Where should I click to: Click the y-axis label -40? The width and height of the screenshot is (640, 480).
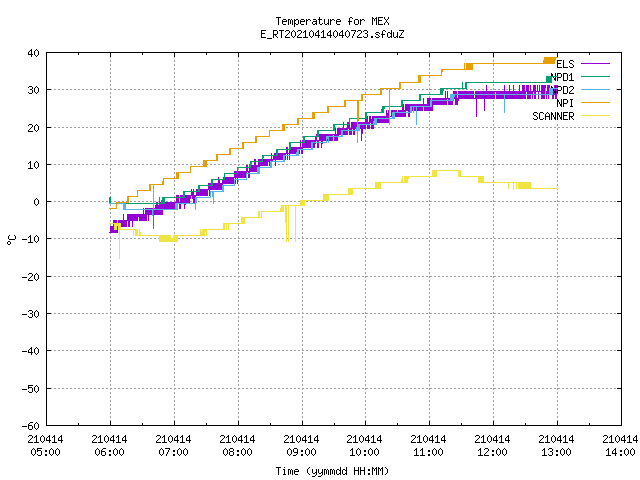[31, 351]
